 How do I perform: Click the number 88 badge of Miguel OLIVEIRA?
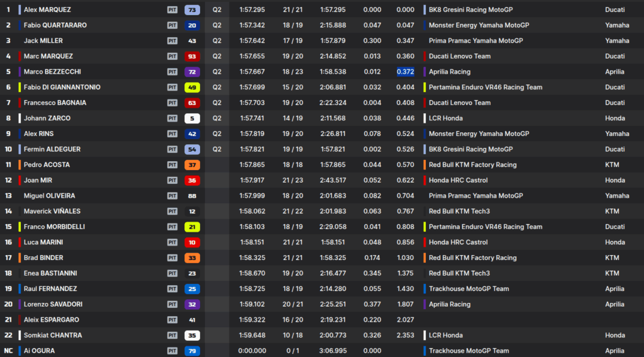(192, 196)
